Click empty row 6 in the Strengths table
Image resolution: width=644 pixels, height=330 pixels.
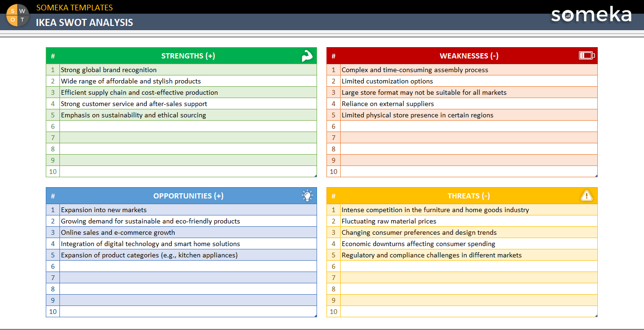click(x=188, y=126)
